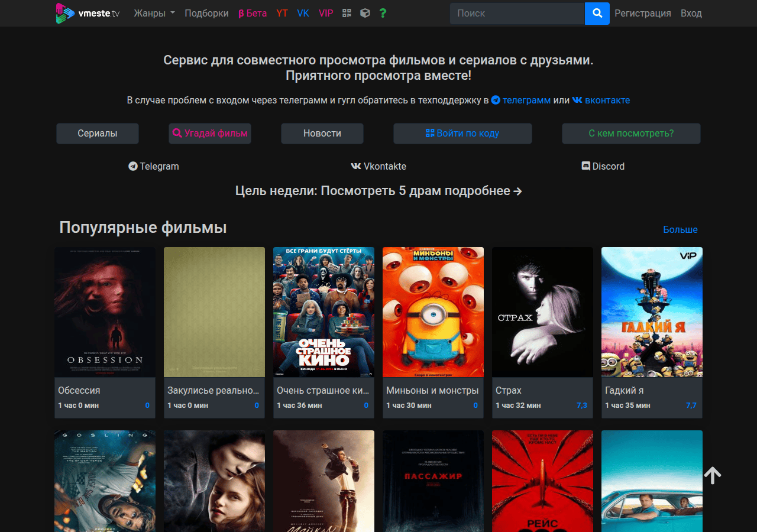
Task: Select the VK navigation item
Action: point(303,13)
